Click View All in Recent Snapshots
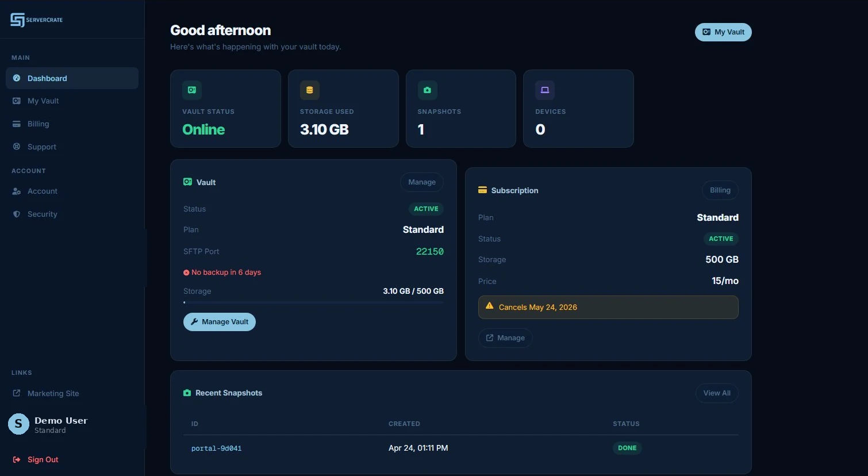868x476 pixels. [717, 393]
